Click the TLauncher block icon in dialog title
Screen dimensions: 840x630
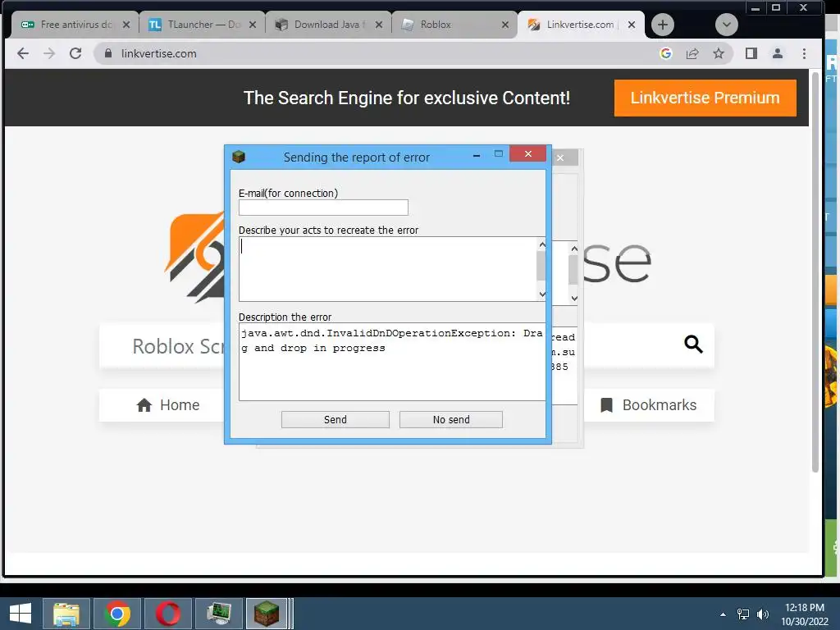pos(239,157)
